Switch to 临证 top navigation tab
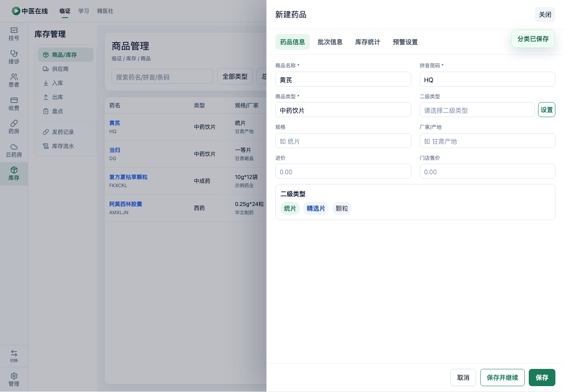The image size is (564, 392). pyautogui.click(x=65, y=11)
